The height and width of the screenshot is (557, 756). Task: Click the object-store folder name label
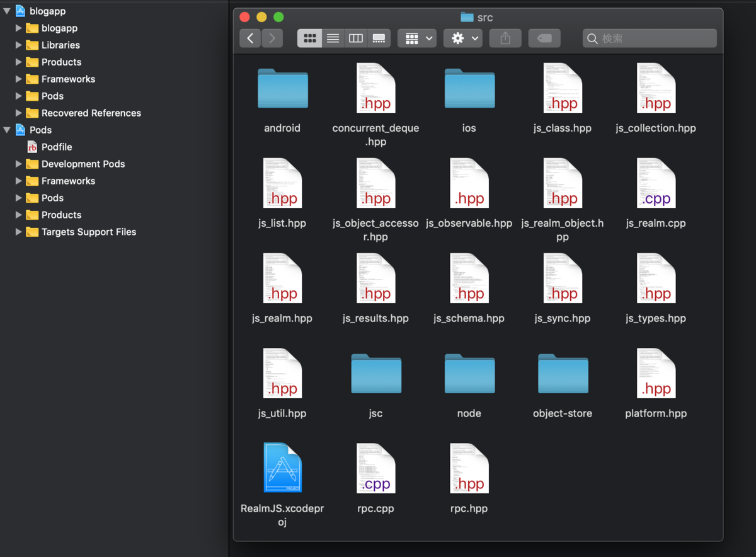563,413
